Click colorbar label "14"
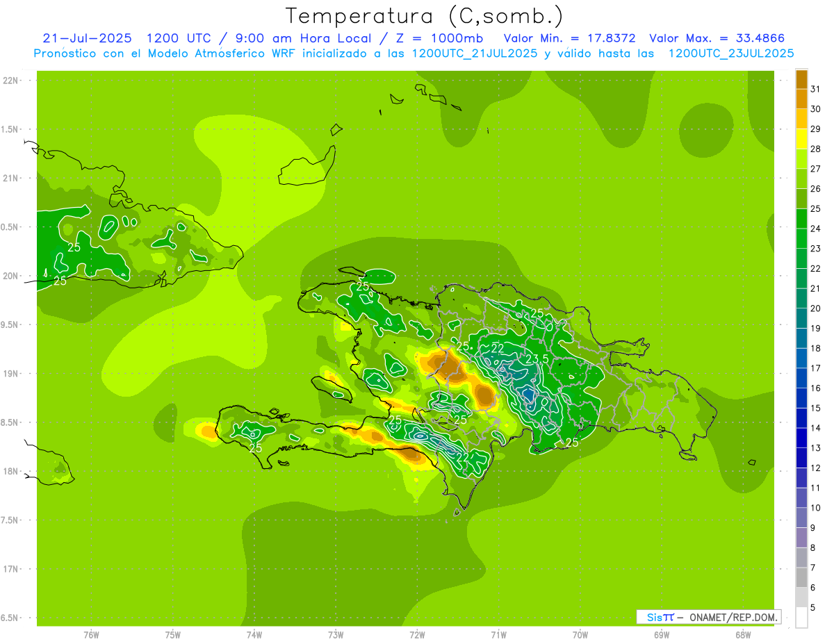 (816, 428)
